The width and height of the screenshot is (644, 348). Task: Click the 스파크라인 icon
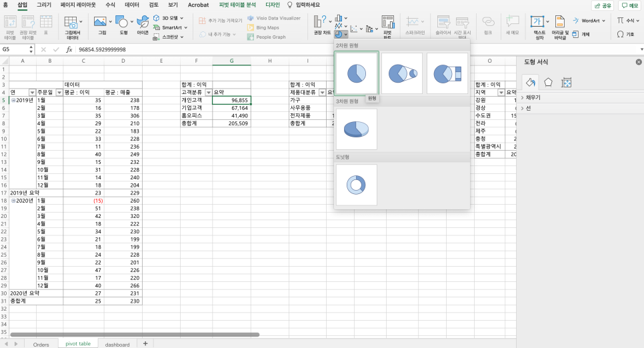tap(415, 25)
